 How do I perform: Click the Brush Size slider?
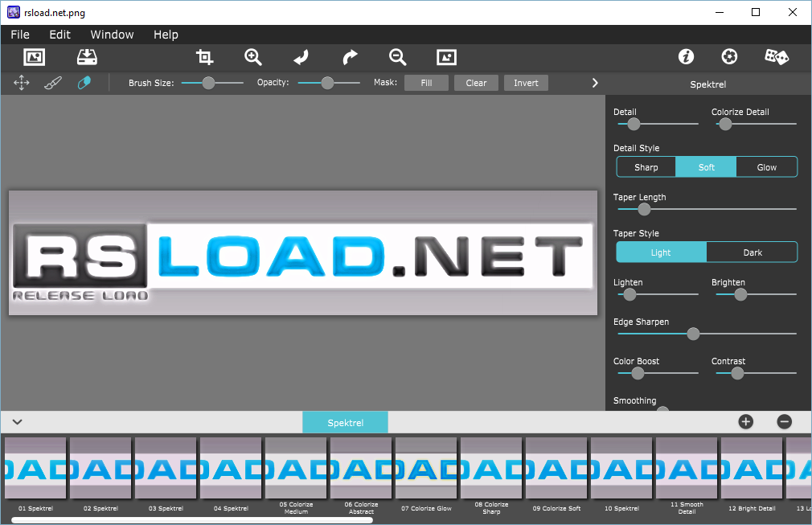[212, 83]
